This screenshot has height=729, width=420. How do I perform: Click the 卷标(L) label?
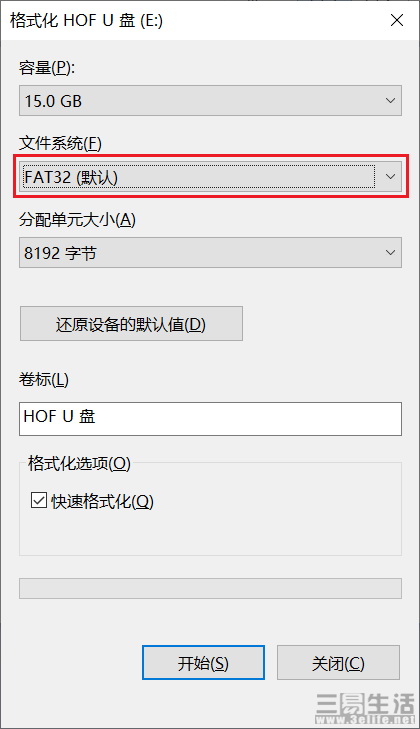pos(44,380)
